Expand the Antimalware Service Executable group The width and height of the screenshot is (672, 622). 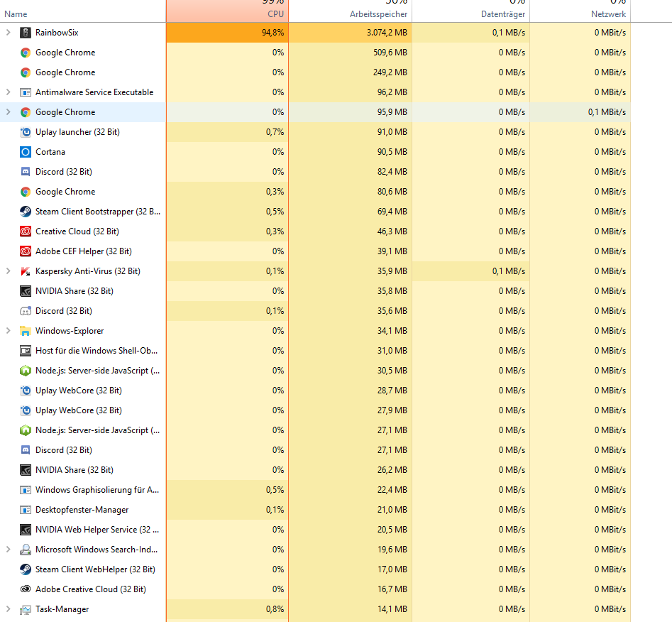coord(8,92)
